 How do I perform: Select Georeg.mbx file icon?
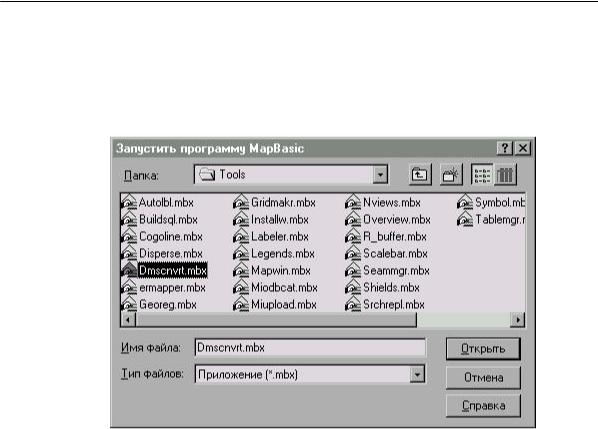129,304
